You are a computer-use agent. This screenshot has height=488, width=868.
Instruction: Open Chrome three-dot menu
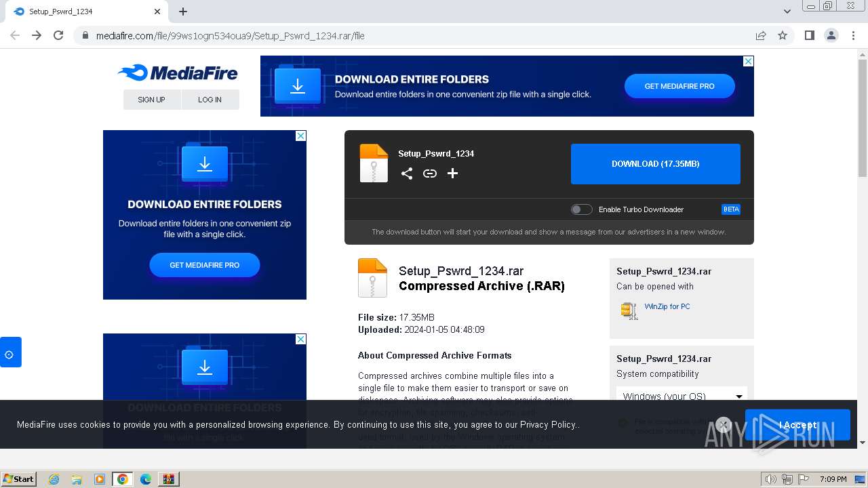coord(853,35)
